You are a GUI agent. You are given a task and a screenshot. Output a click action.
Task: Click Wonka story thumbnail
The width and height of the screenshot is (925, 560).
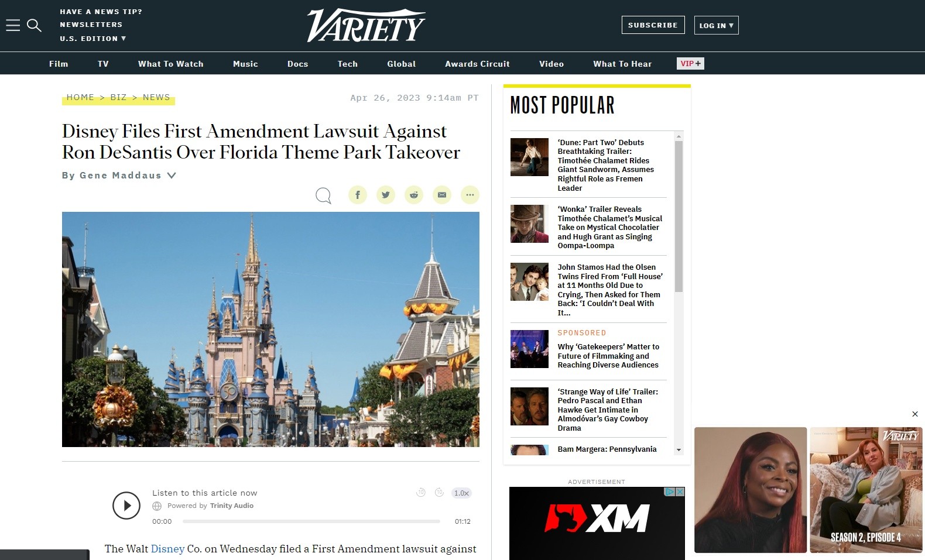click(x=529, y=224)
